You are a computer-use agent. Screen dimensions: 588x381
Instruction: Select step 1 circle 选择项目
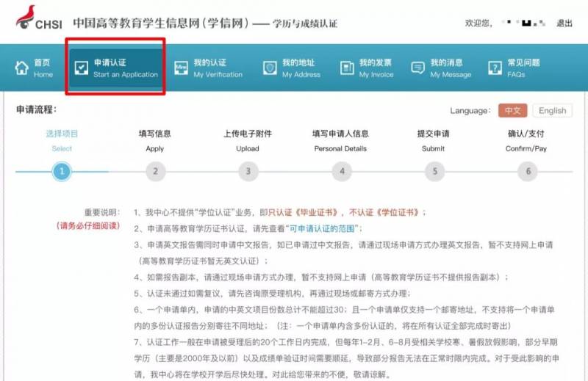[x=62, y=172]
